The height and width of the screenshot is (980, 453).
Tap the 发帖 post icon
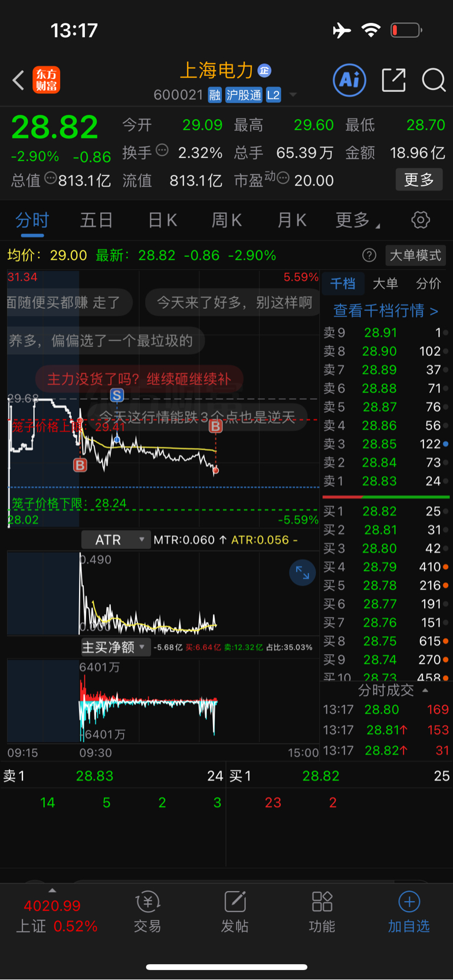[235, 911]
